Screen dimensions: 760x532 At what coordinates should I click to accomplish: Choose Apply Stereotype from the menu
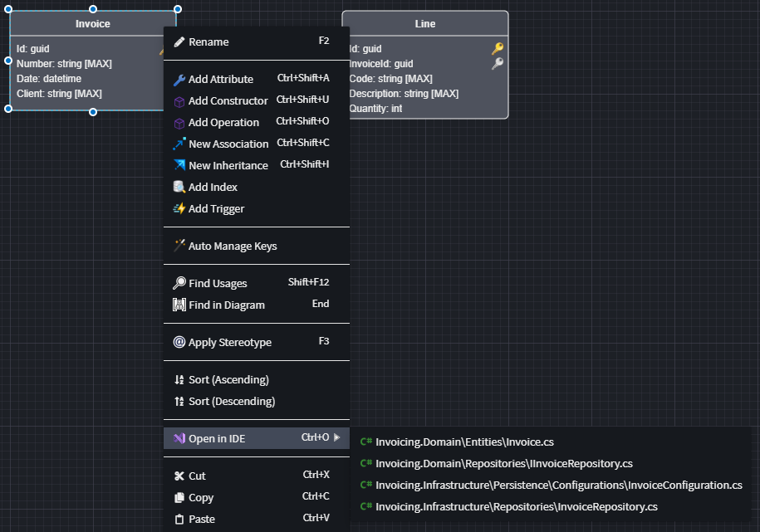[x=257, y=343]
